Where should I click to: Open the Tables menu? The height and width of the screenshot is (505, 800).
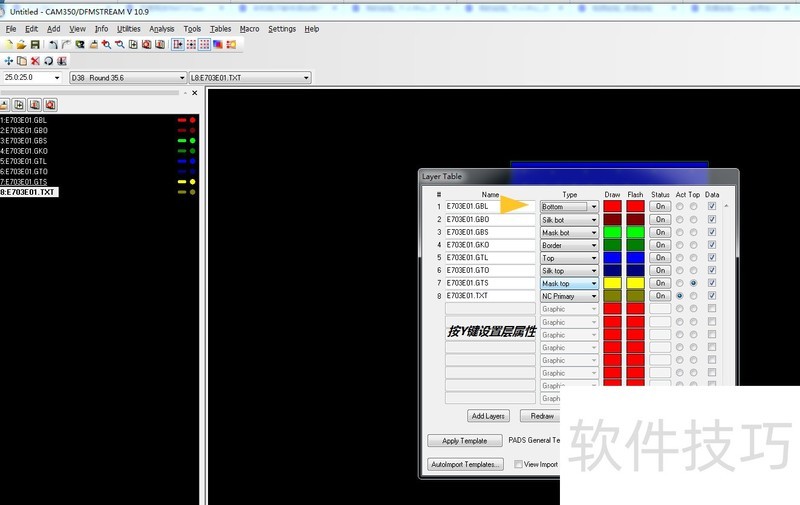220,29
